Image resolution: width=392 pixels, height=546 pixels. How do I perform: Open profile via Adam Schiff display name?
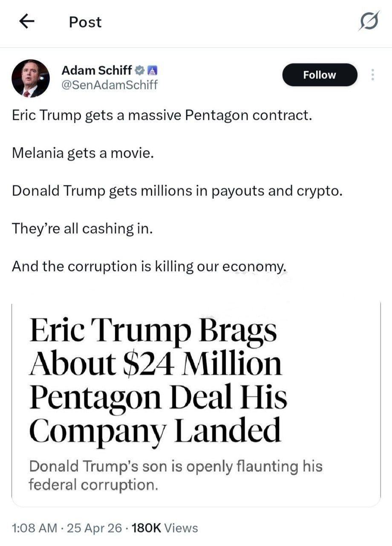coord(97,70)
